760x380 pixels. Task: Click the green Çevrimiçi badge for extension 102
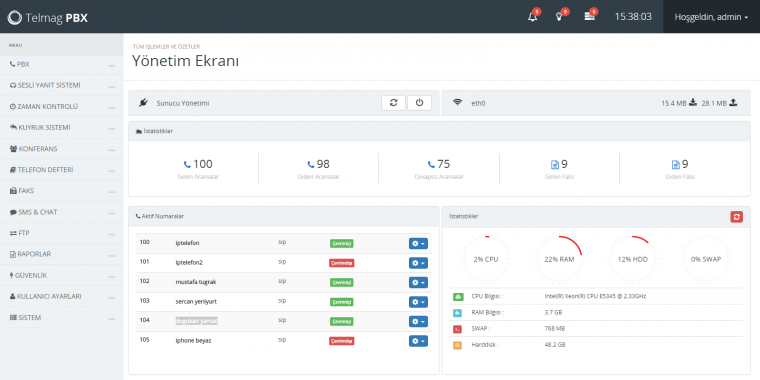(x=342, y=283)
